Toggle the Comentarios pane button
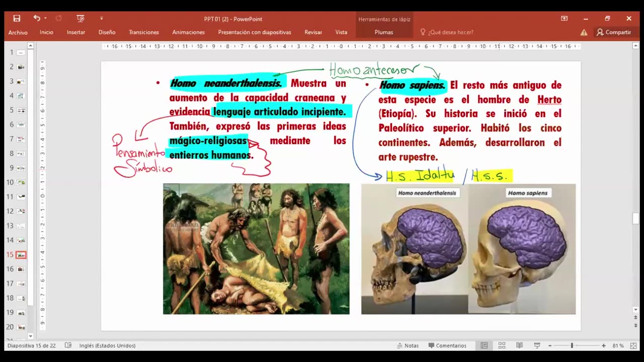The height and width of the screenshot is (362, 644). point(447,345)
